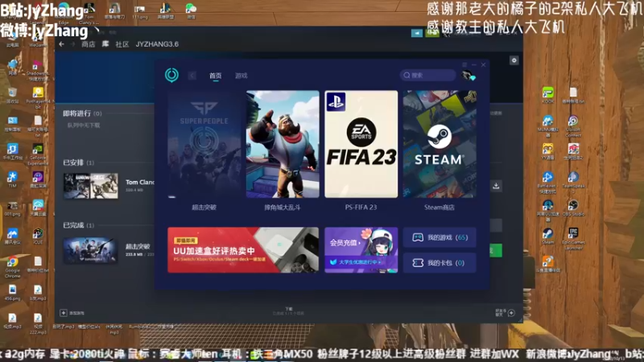The width and height of the screenshot is (644, 362).
Task: Click the 搜索 search field in UU
Action: point(427,75)
